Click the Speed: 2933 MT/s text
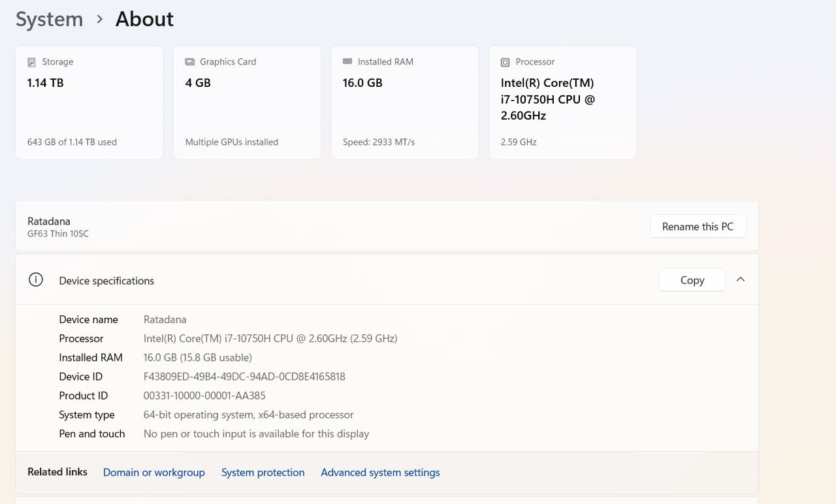The image size is (836, 504). point(379,142)
